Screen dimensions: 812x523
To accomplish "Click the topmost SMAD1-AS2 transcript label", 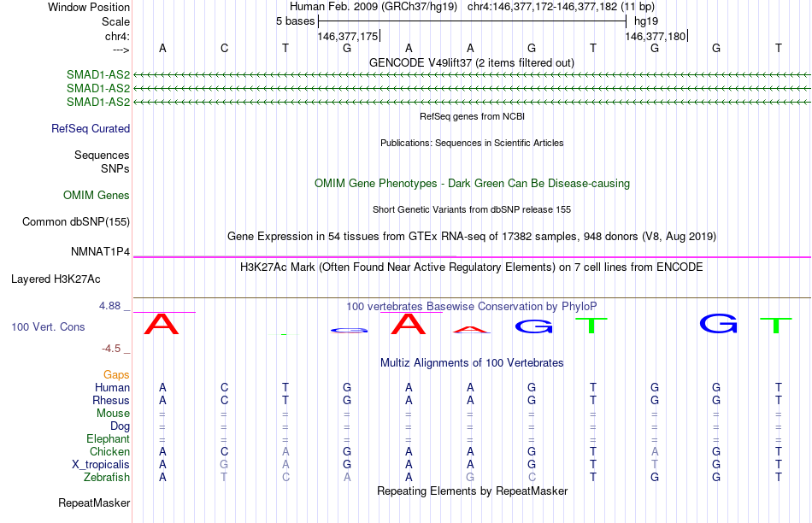I will [x=98, y=74].
